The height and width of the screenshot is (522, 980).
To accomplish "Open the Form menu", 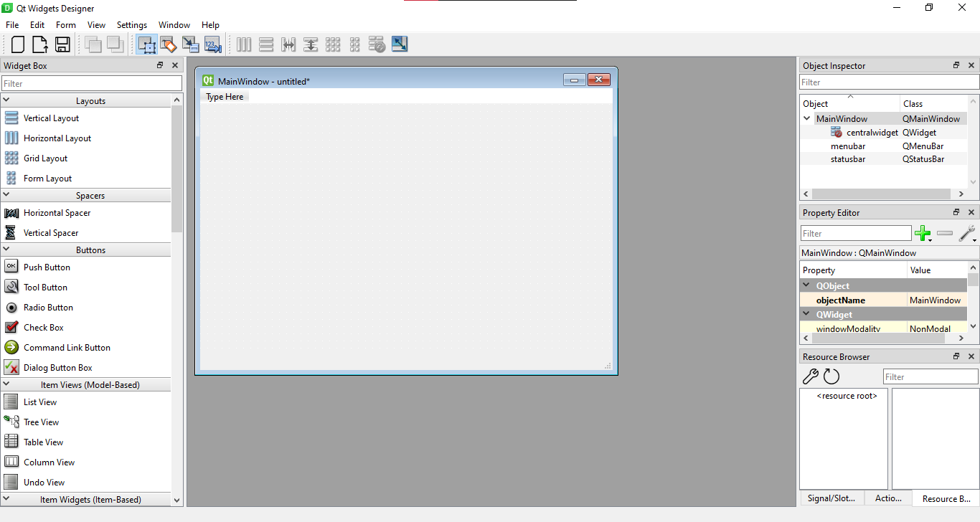I will (x=66, y=24).
